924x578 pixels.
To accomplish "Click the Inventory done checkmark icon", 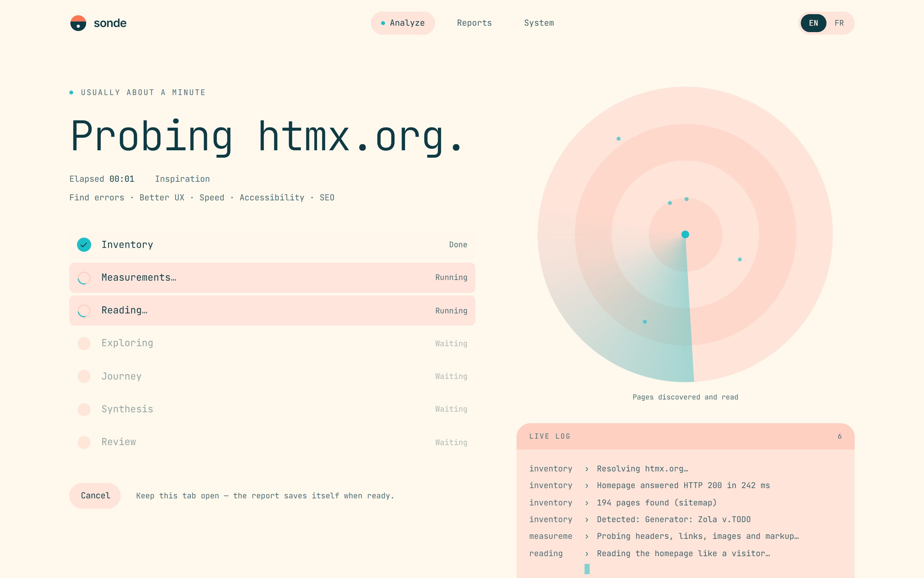I will click(84, 245).
